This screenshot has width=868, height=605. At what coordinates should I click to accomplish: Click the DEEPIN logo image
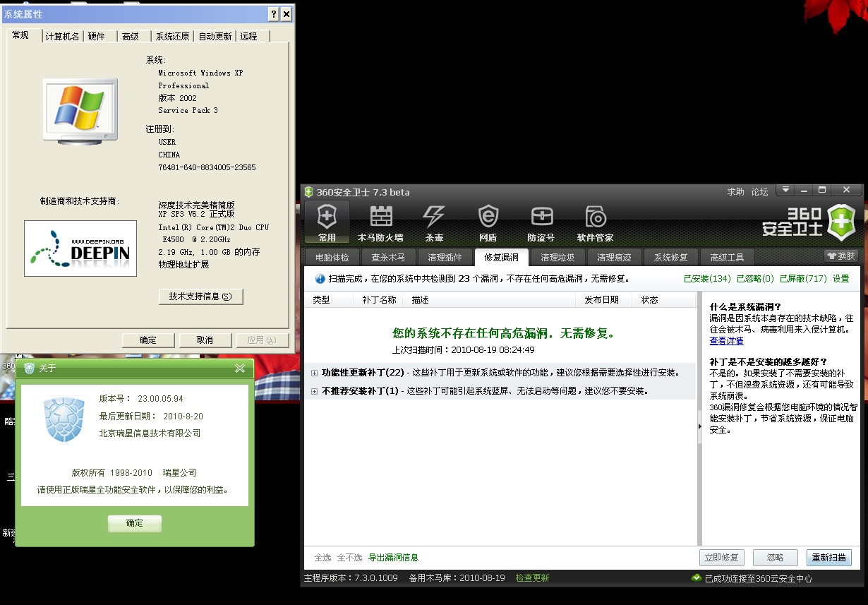80,248
